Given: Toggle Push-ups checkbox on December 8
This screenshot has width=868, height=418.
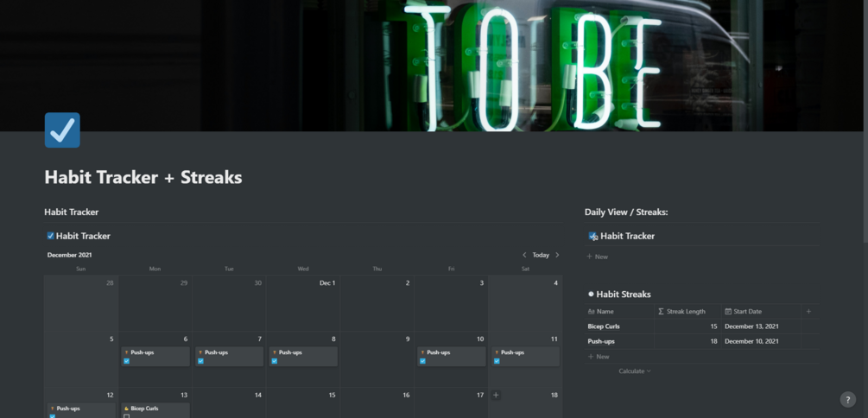Looking at the screenshot, I should [275, 361].
